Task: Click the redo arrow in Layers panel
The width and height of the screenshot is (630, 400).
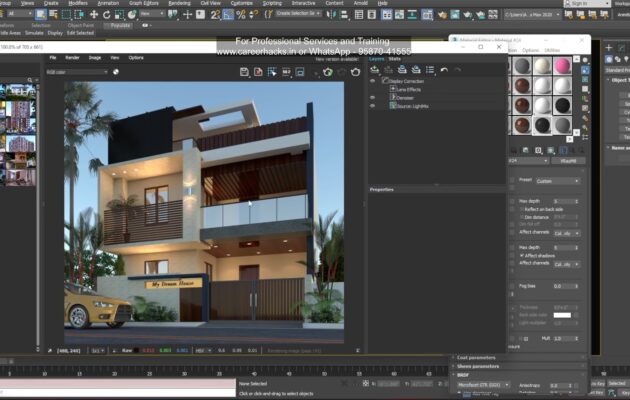Action: coord(457,70)
